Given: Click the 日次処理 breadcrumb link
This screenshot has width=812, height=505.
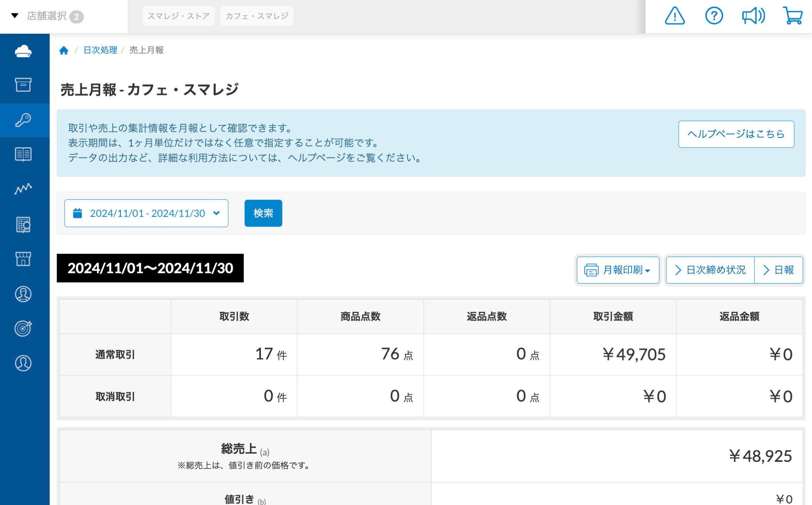Looking at the screenshot, I should pos(100,50).
